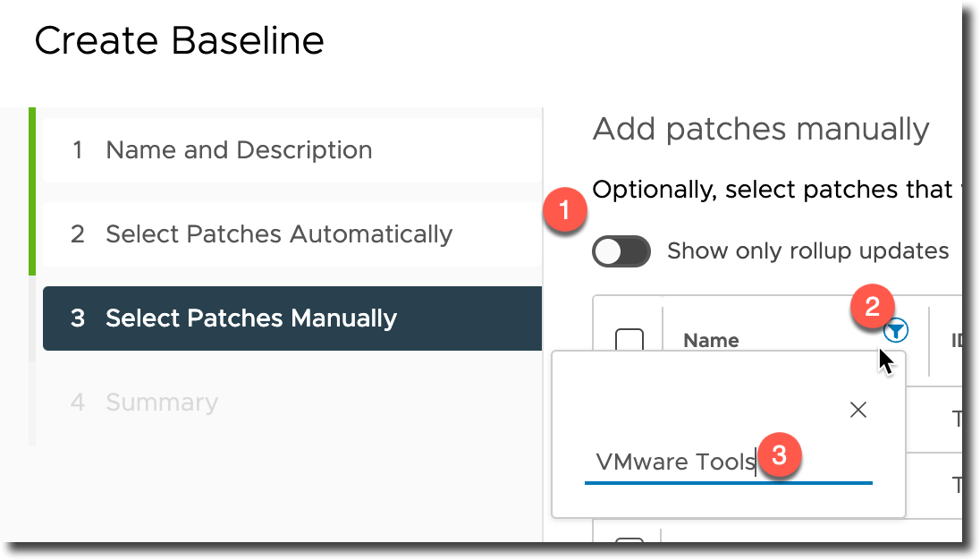Select step 3 Select Patches Manually

click(292, 318)
